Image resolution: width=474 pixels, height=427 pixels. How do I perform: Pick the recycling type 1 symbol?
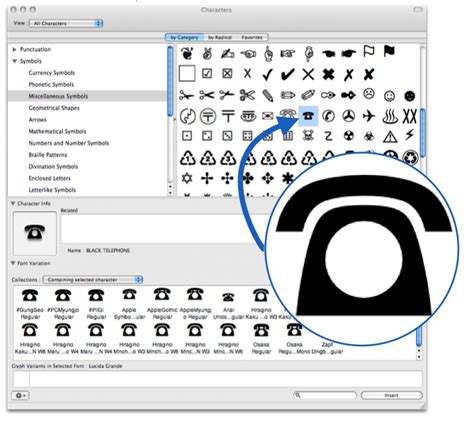(x=188, y=158)
